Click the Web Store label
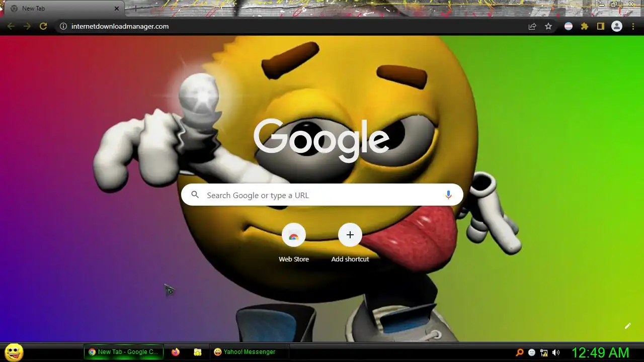The image size is (644, 362). click(294, 259)
